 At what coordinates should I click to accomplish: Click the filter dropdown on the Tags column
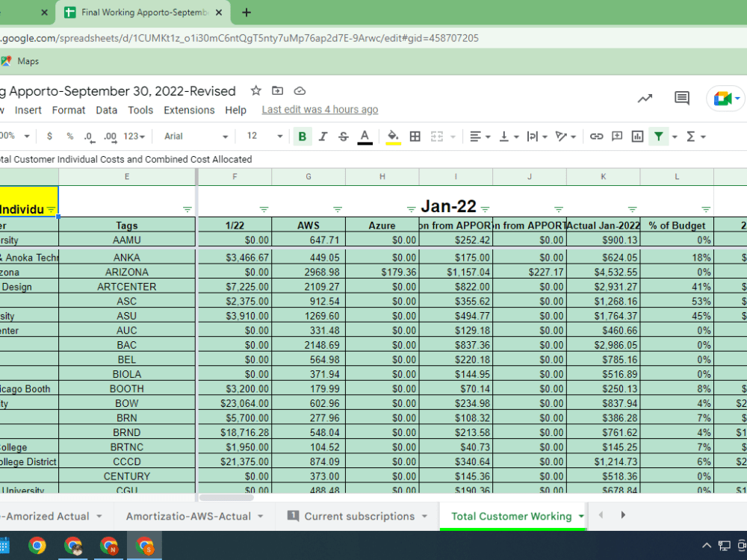coord(187,209)
